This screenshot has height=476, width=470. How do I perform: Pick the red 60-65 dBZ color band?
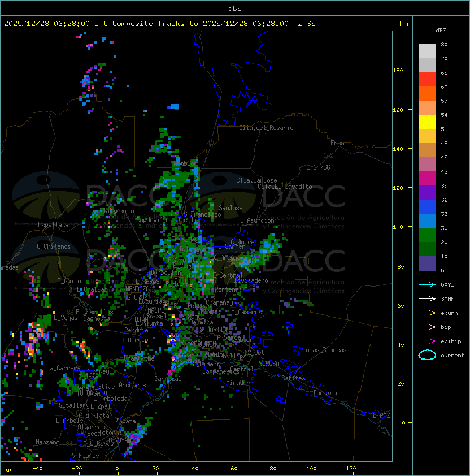(427, 80)
